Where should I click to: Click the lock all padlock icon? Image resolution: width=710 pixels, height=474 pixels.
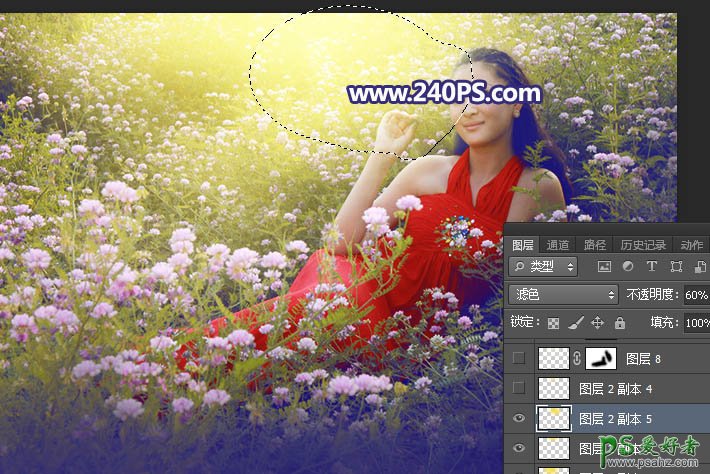(x=619, y=323)
